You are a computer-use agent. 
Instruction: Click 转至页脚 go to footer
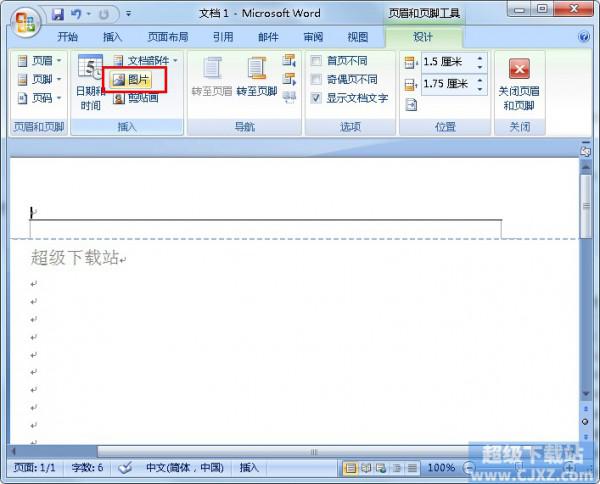(257, 76)
